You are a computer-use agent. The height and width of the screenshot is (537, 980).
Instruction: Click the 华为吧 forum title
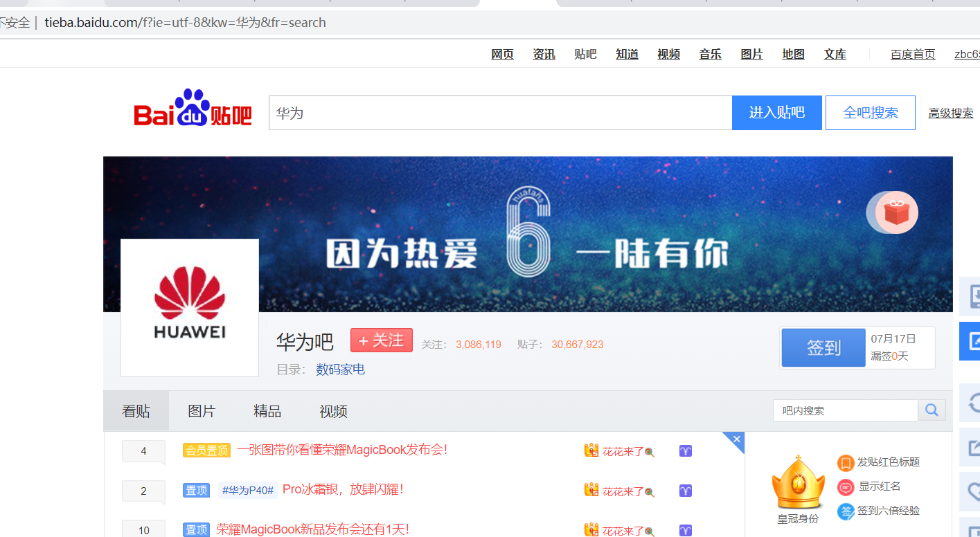[x=305, y=342]
